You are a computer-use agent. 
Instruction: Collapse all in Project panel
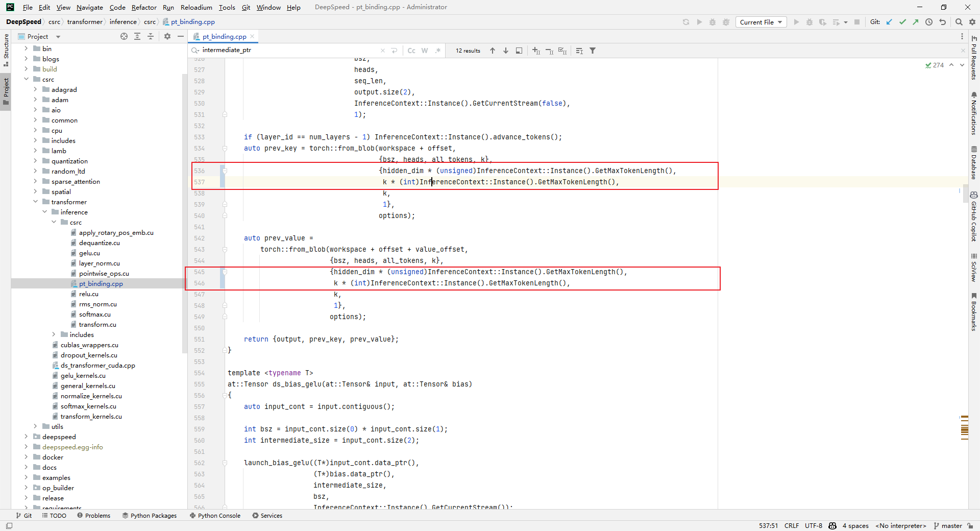(x=151, y=37)
